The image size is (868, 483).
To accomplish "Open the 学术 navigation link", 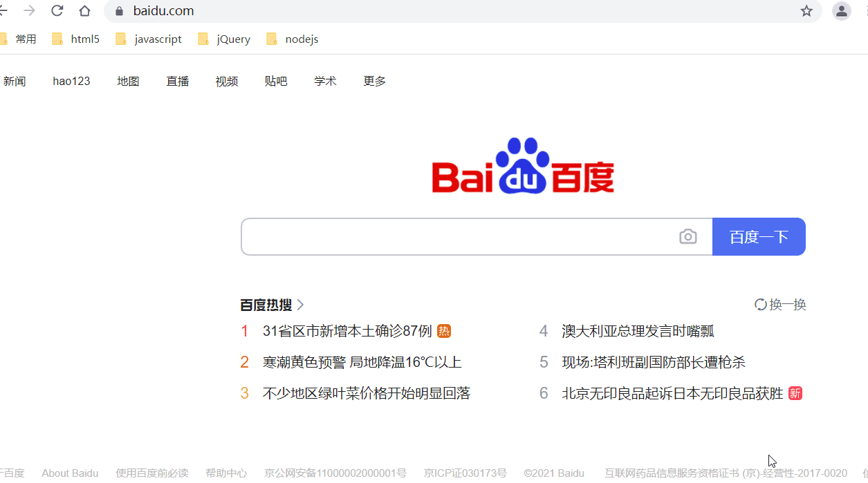I will coord(326,82).
